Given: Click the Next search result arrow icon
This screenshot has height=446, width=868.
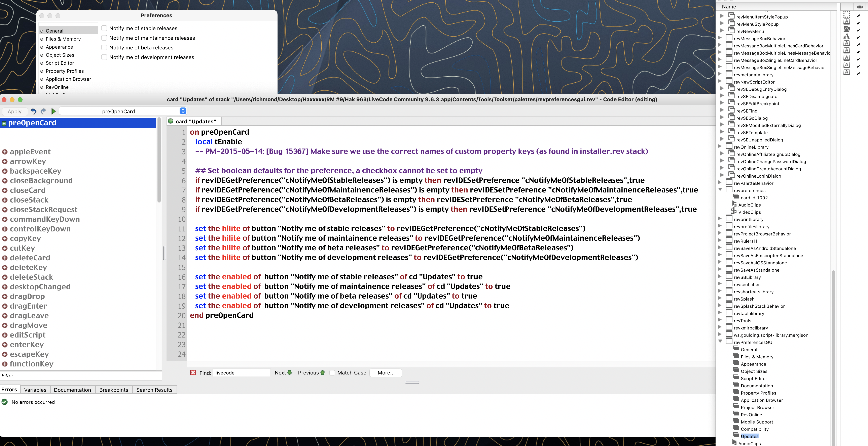Looking at the screenshot, I should point(290,373).
